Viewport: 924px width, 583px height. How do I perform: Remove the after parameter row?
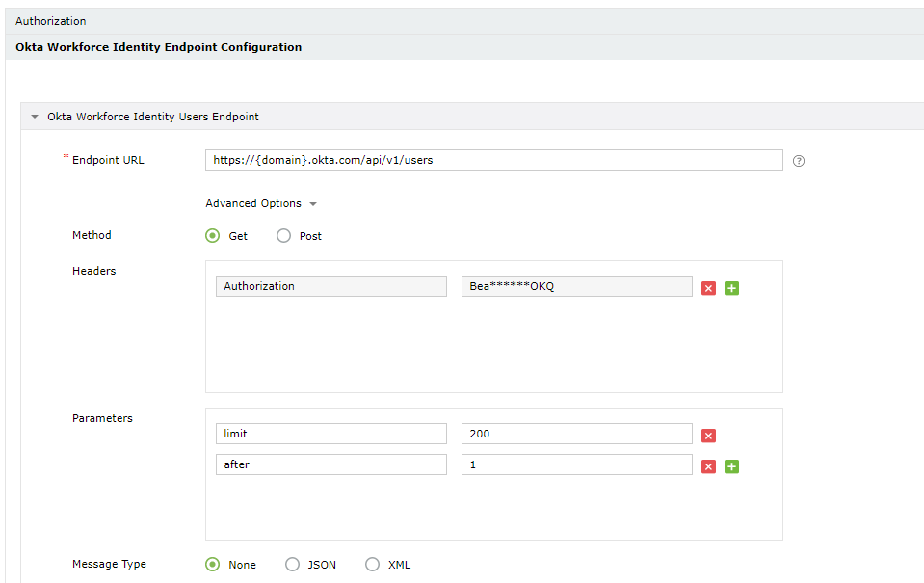709,466
